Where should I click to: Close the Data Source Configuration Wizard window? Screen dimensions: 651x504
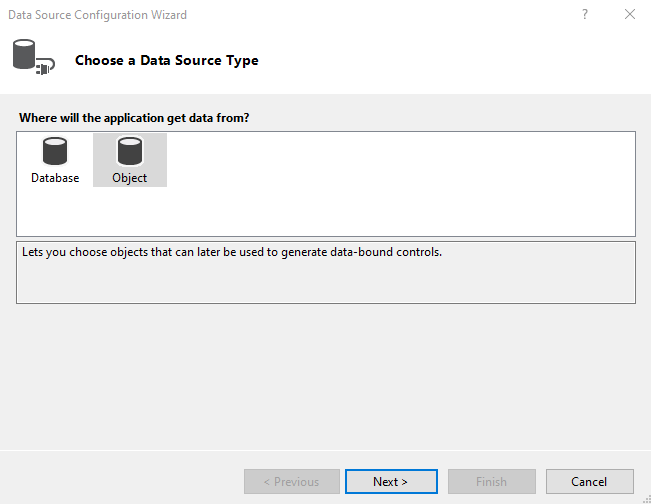tap(630, 15)
